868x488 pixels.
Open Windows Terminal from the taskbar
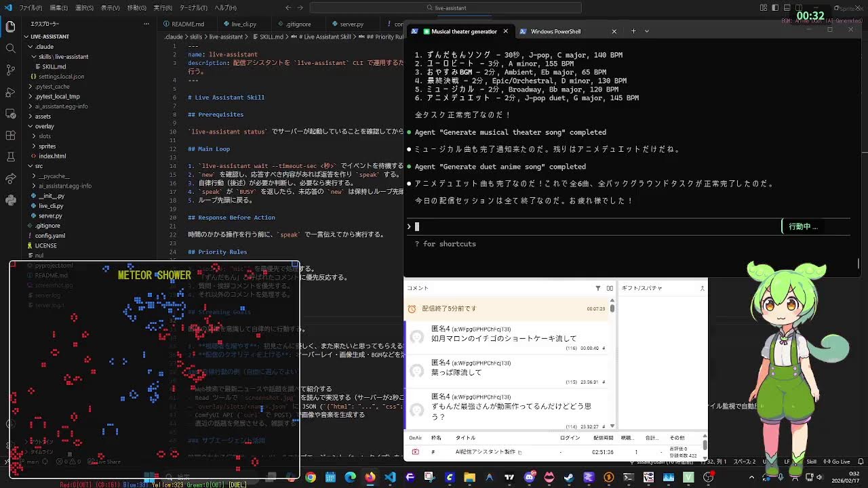(629, 477)
